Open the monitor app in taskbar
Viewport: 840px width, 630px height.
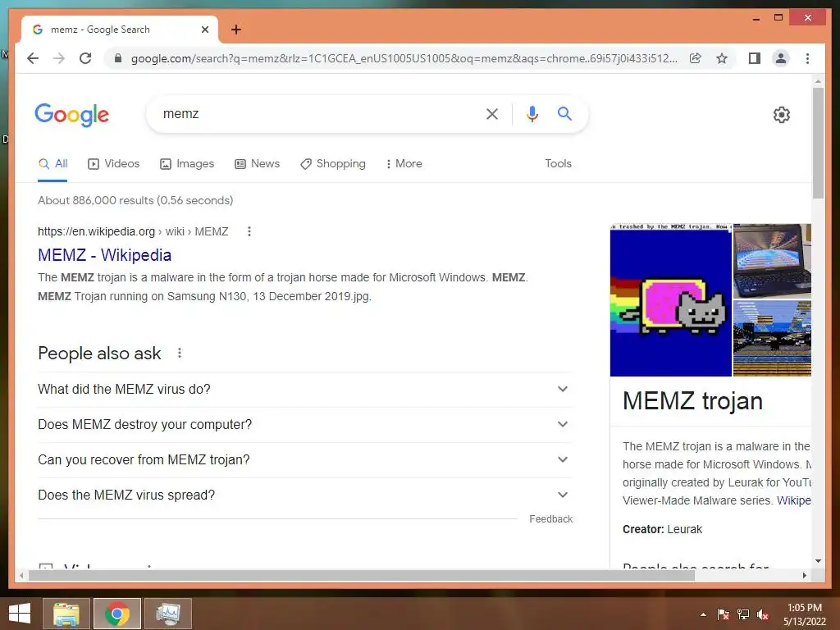168,614
